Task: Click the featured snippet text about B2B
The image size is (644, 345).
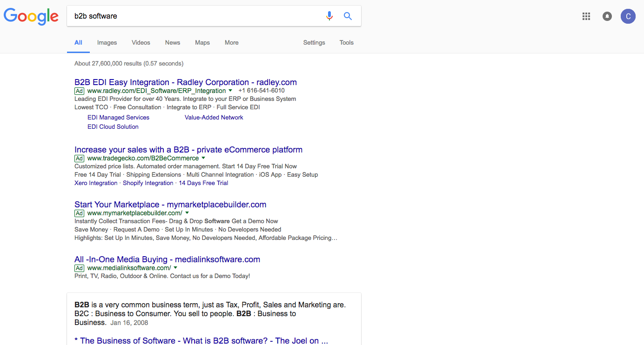Action: click(x=210, y=313)
